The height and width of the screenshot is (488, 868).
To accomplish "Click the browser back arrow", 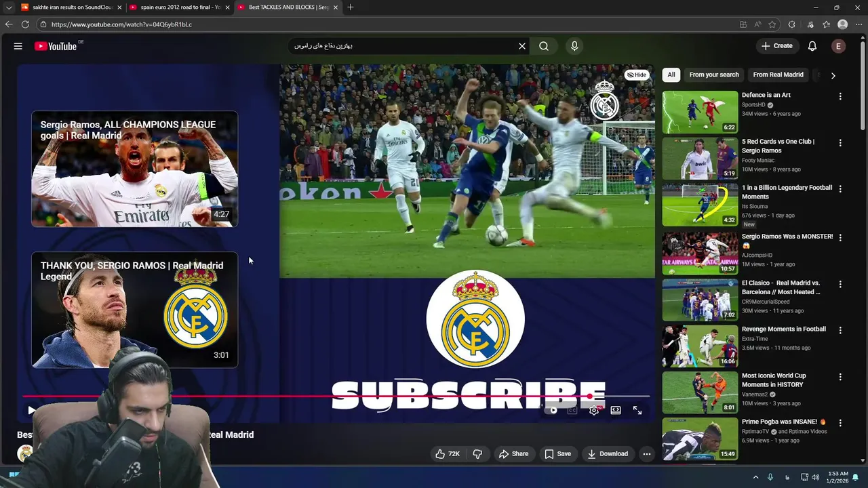I will click(9, 24).
